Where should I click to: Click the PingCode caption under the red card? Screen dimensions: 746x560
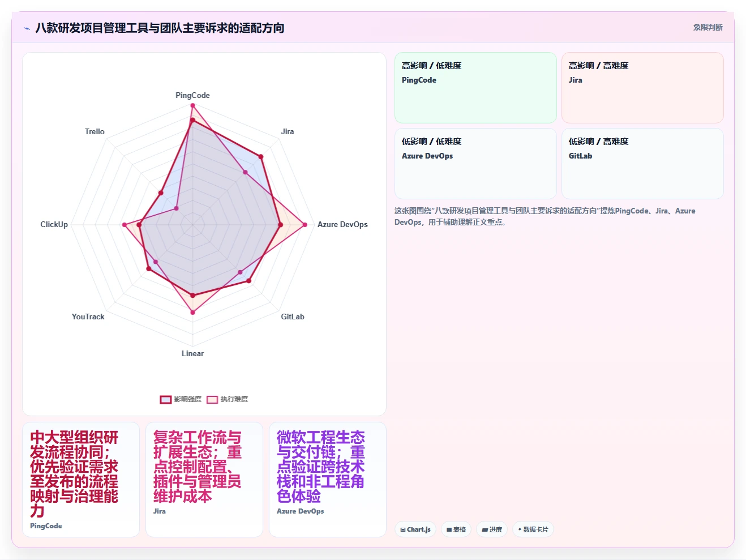46,526
